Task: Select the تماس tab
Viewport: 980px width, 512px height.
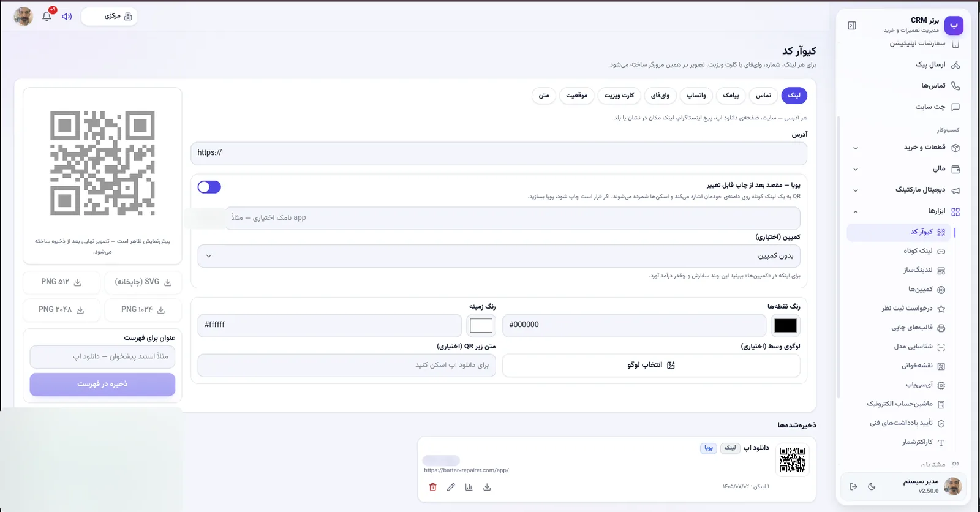Action: coord(763,96)
